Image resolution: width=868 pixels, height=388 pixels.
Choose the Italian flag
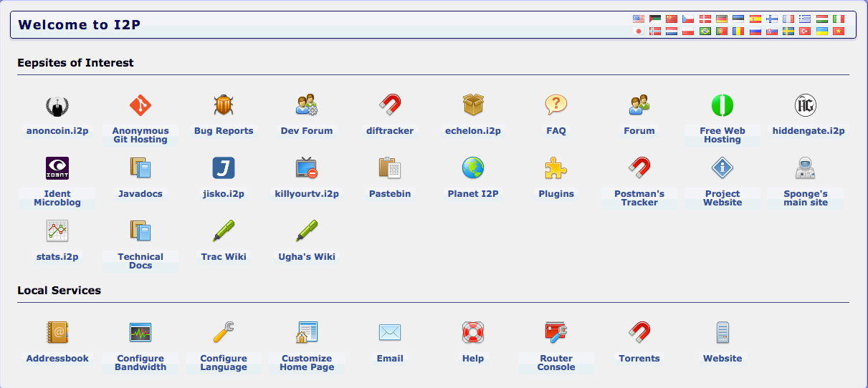coord(839,19)
